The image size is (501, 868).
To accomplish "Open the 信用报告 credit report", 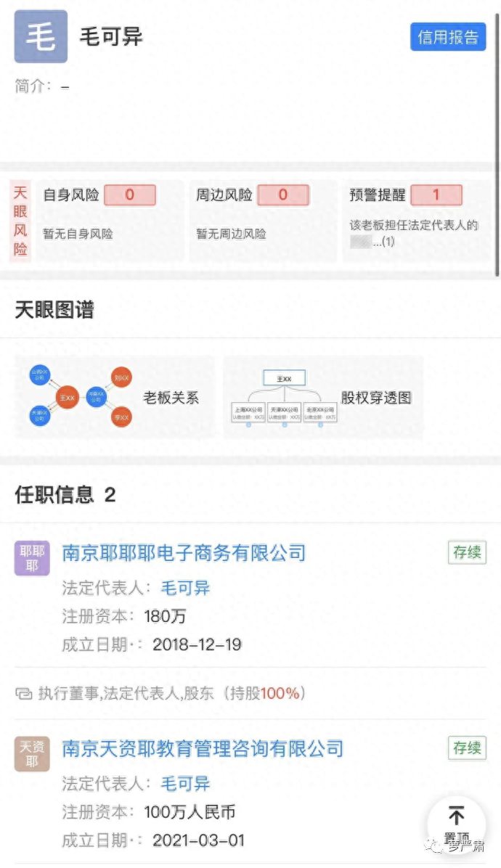I will (447, 37).
